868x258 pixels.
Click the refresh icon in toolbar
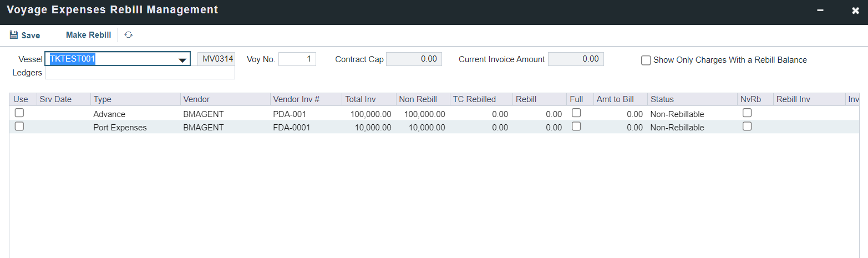[128, 35]
